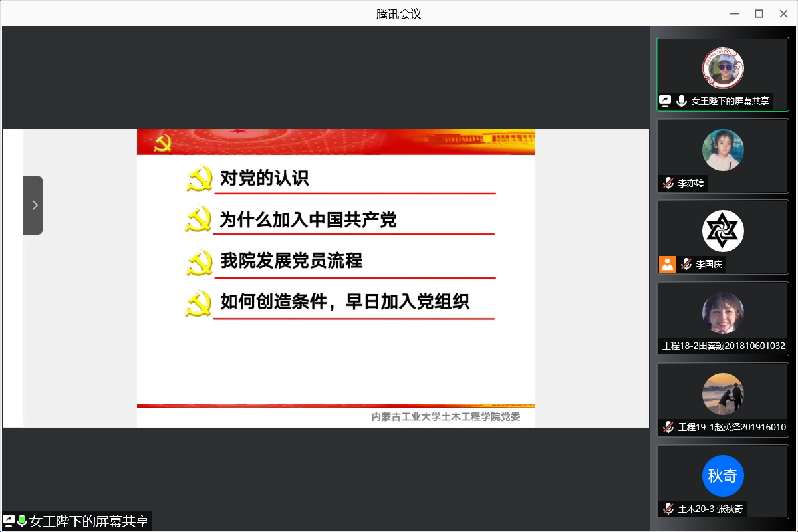The width and height of the screenshot is (798, 532).
Task: Select the 工程18-2田喜颖 participant avatar
Action: (x=723, y=313)
